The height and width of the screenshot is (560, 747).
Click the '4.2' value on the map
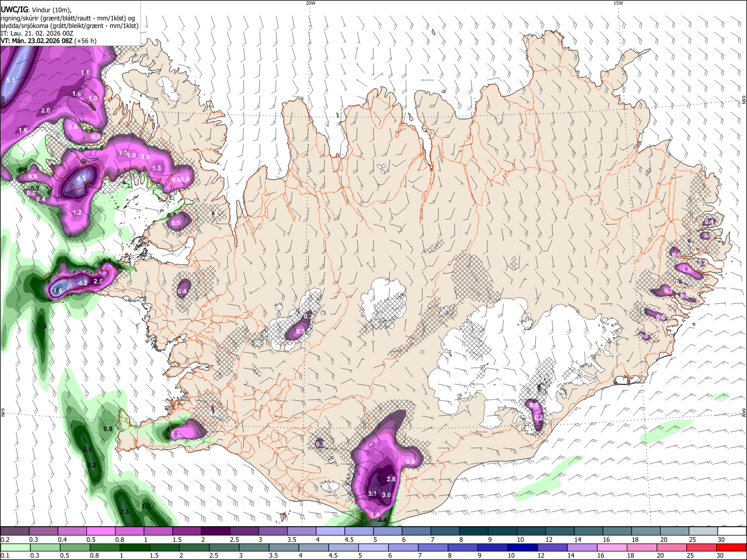point(83,283)
